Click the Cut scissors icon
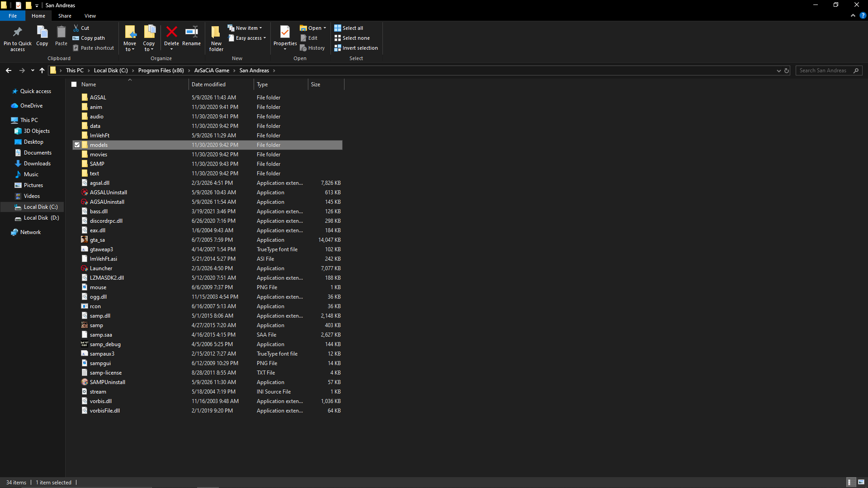Viewport: 868px width, 488px height. [x=76, y=28]
